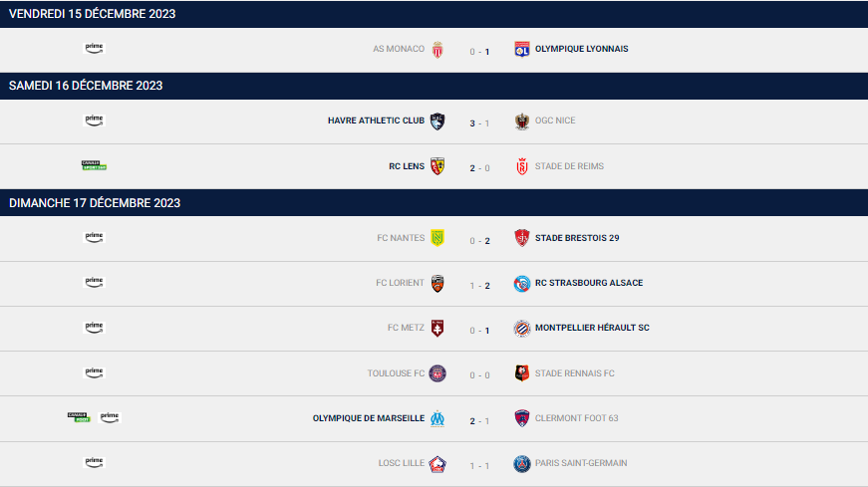Click the Stade Rennais FC crest
The height and width of the screenshot is (487, 868).
(x=520, y=373)
